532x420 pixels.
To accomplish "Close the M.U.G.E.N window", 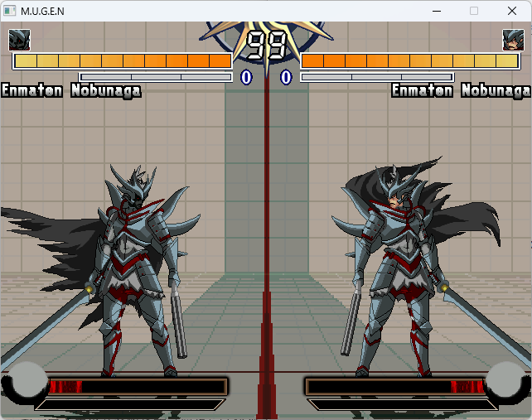I will tap(512, 11).
